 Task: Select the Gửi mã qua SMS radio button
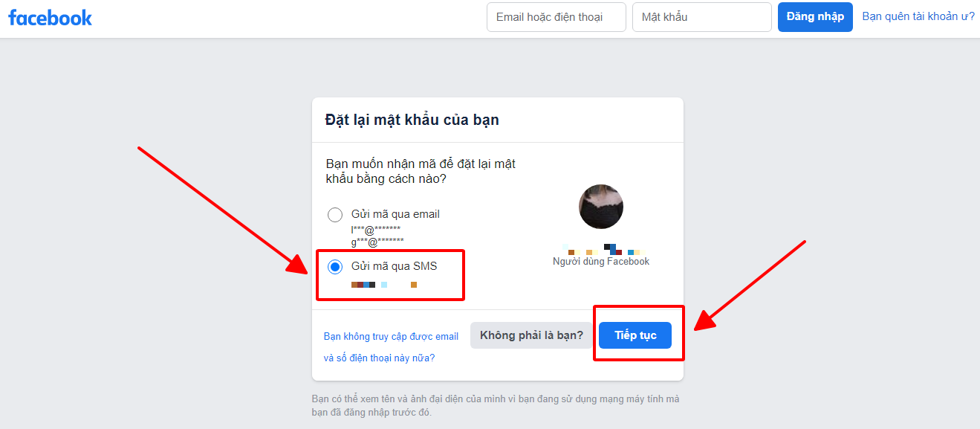[335, 267]
